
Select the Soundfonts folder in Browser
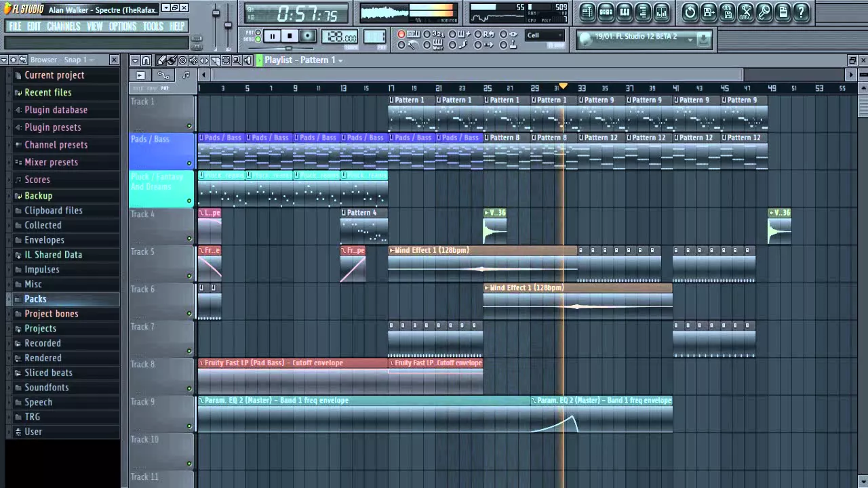click(x=46, y=388)
